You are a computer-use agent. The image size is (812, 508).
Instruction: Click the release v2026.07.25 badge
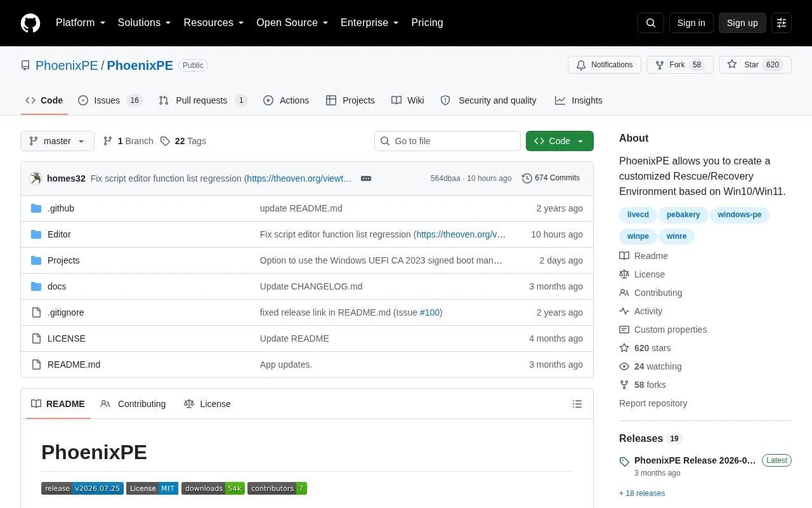coord(82,488)
